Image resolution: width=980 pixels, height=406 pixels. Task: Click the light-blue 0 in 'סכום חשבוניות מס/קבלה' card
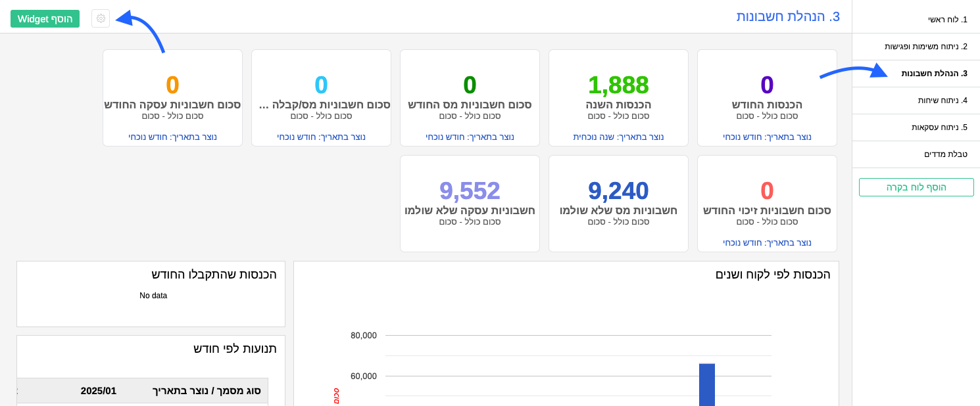pyautogui.click(x=321, y=85)
